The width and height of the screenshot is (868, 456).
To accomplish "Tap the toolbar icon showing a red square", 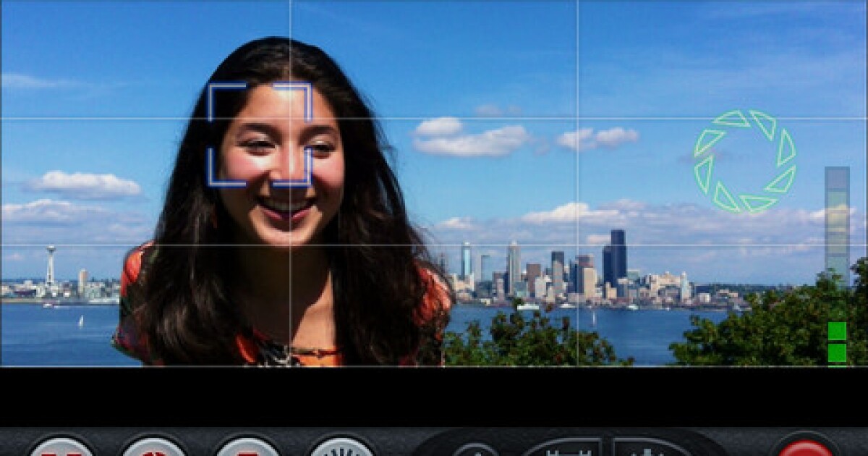I will pyautogui.click(x=246, y=452).
